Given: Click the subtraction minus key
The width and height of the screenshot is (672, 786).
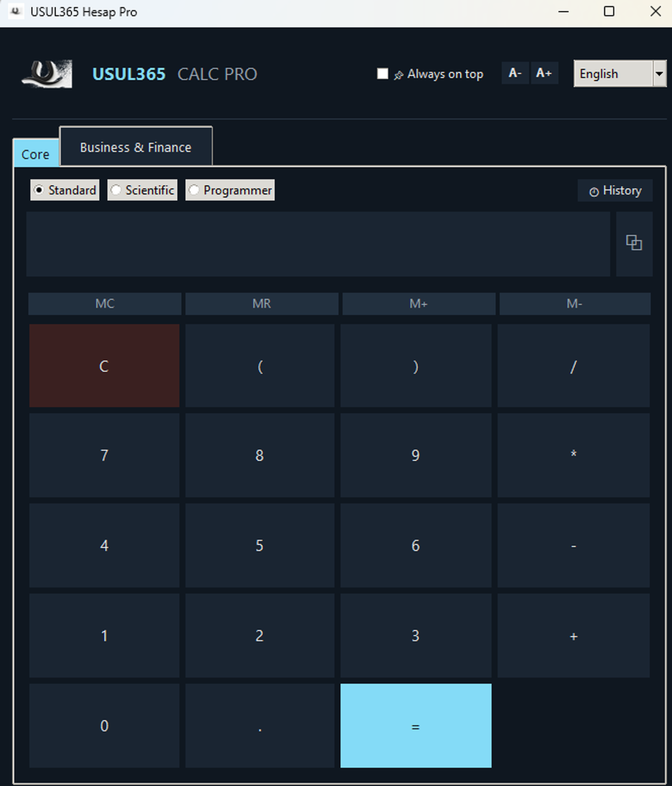Looking at the screenshot, I should pos(574,545).
